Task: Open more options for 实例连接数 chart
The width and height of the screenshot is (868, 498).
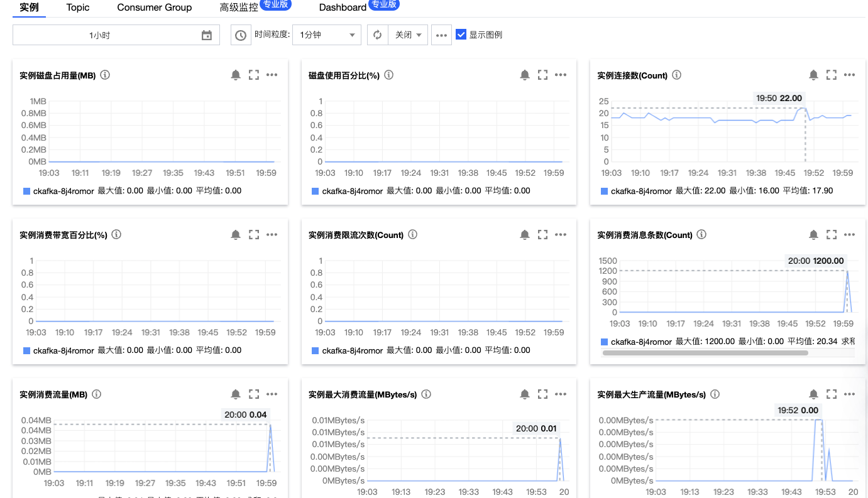Action: click(849, 75)
